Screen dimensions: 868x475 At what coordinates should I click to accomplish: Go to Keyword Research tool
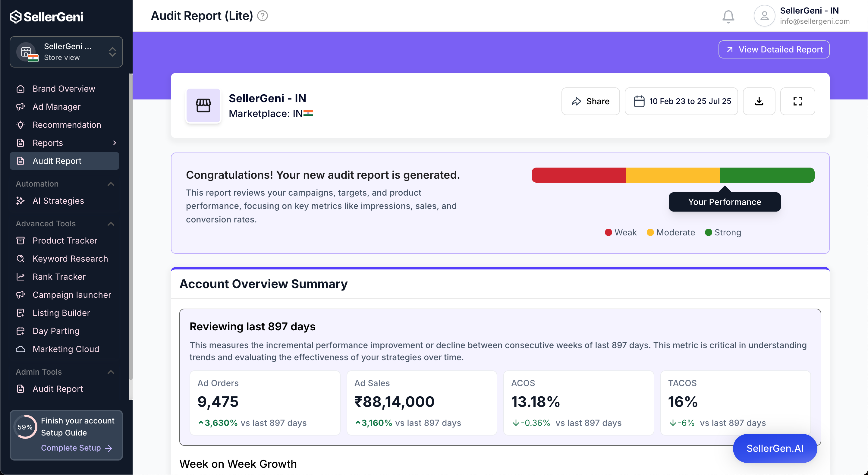pos(70,259)
